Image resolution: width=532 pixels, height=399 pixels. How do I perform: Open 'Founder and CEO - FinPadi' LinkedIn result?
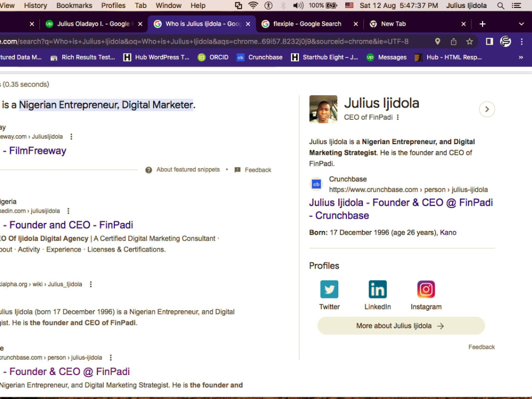67,225
